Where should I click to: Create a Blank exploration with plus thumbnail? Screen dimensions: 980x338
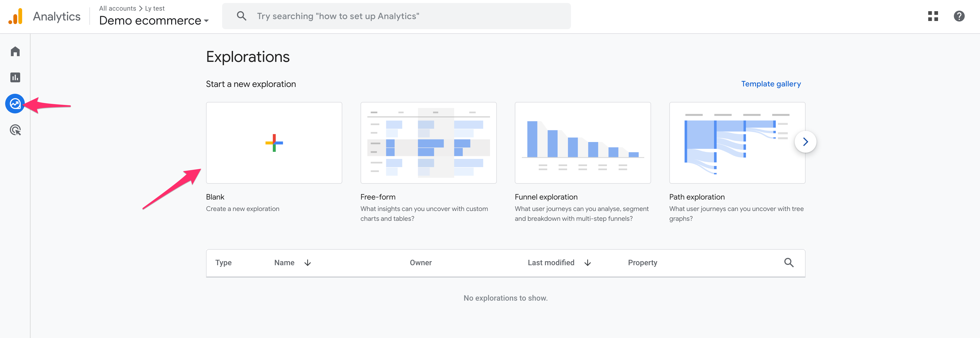(x=274, y=143)
